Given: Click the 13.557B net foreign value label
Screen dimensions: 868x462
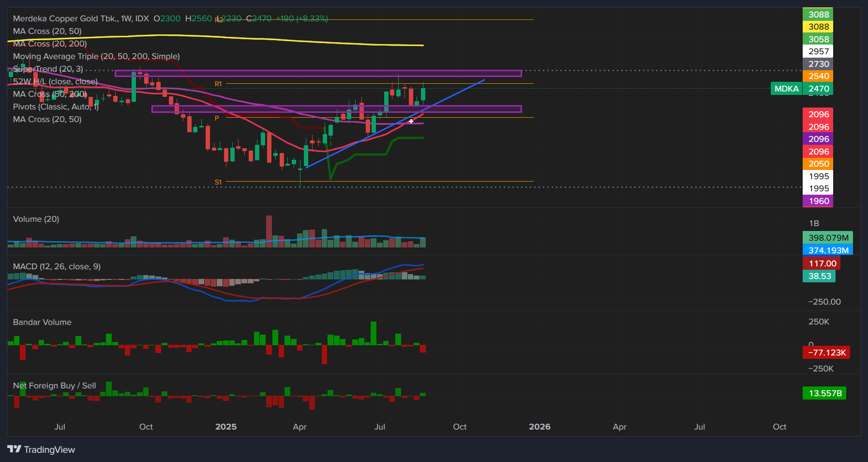Looking at the screenshot, I should [824, 393].
